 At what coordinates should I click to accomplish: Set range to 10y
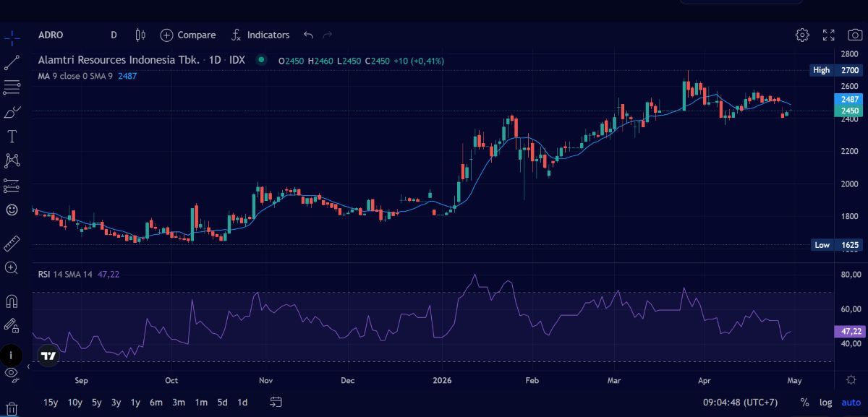click(75, 402)
